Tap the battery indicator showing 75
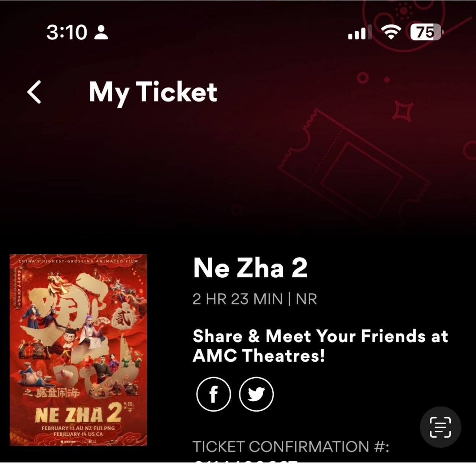The image size is (476, 465). (x=426, y=32)
